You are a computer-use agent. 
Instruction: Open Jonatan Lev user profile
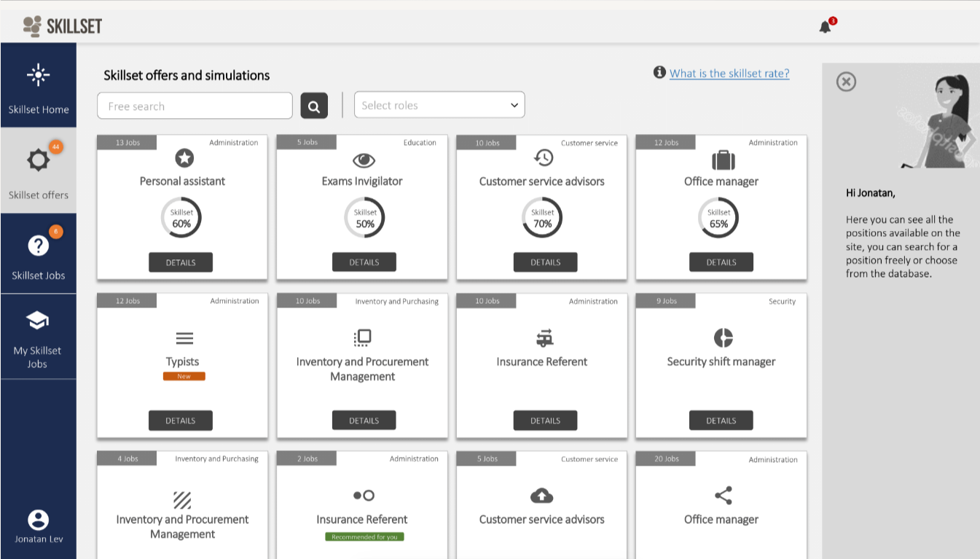pyautogui.click(x=38, y=527)
